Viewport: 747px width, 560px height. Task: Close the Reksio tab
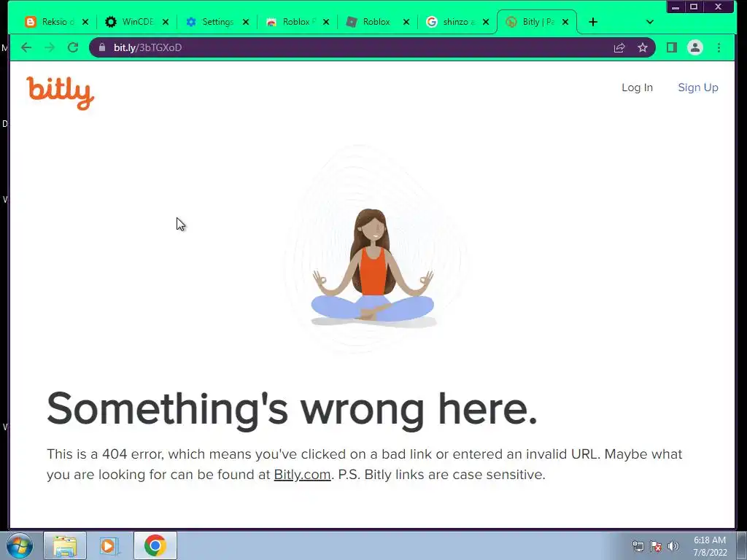click(x=85, y=22)
